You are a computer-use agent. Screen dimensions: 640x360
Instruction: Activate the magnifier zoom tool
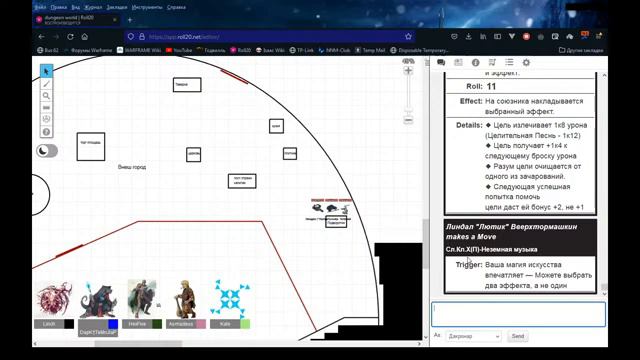46,96
